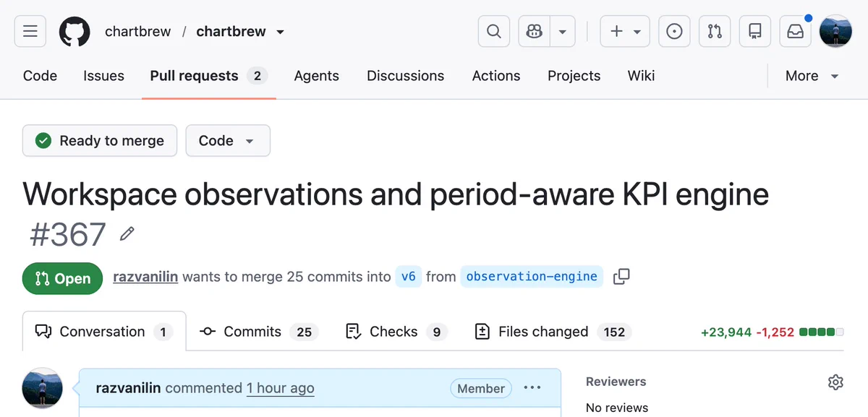Screen dimensions: 868x417
Task: Open the search magnifier button
Action: [x=494, y=32]
